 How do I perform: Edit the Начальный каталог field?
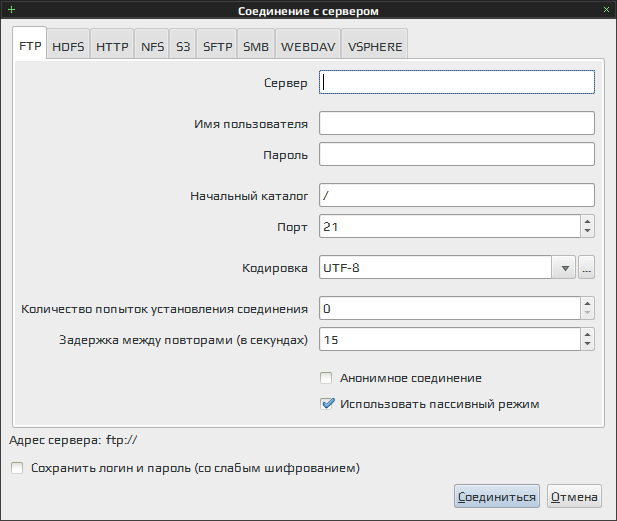[457, 195]
